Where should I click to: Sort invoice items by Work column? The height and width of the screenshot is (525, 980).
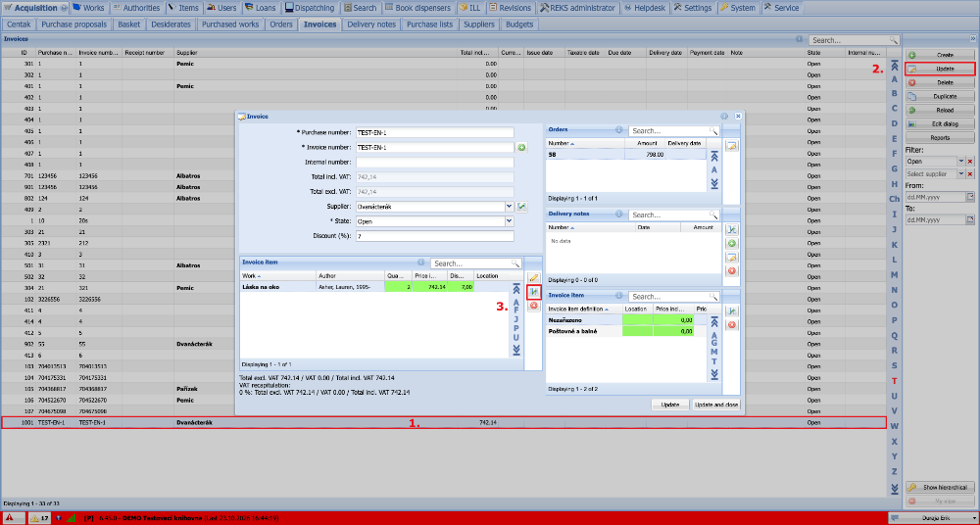pyautogui.click(x=278, y=275)
